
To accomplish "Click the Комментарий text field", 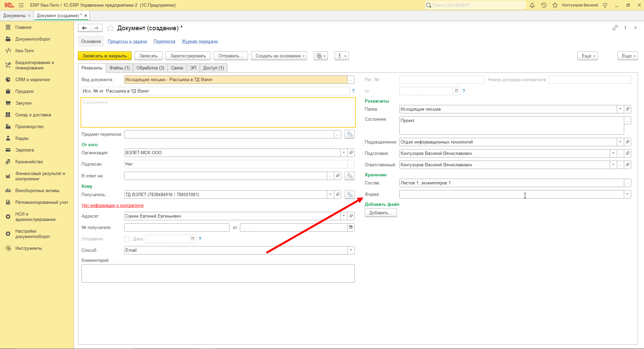I will [x=218, y=274].
